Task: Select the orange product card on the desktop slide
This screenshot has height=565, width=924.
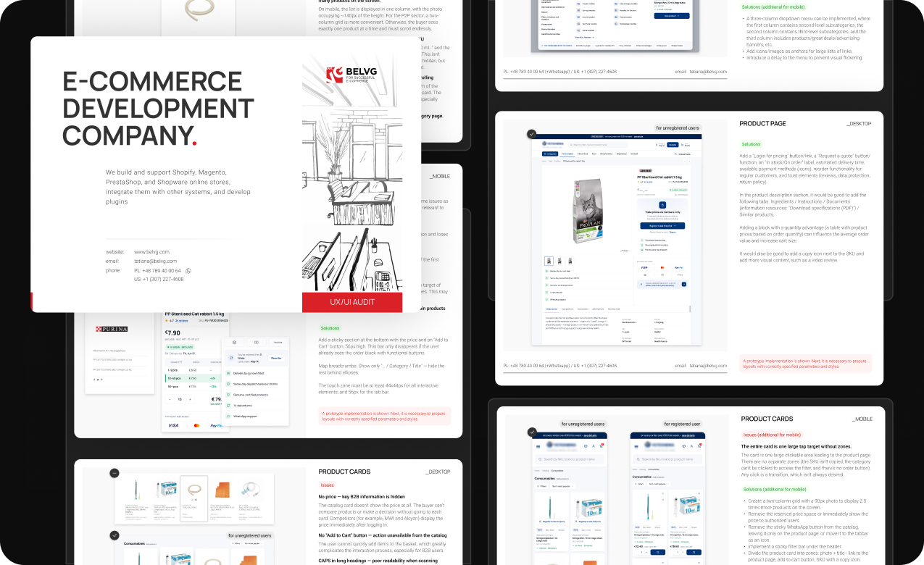Action: tap(221, 500)
